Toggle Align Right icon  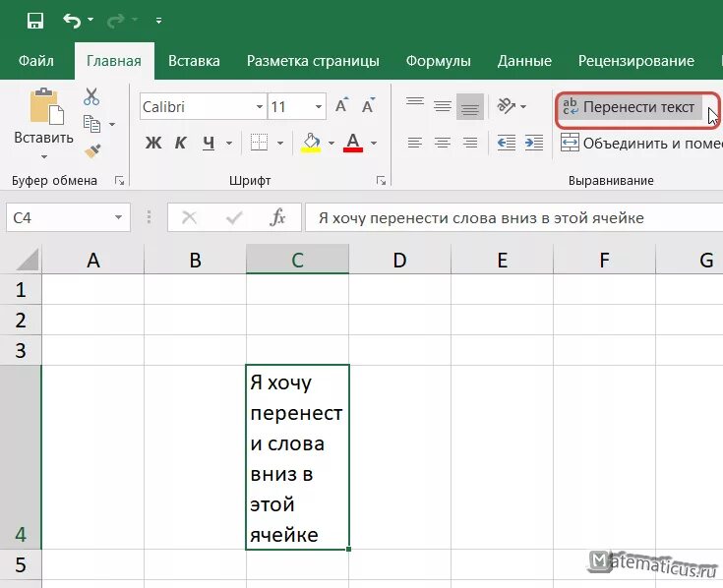pyautogui.click(x=470, y=143)
